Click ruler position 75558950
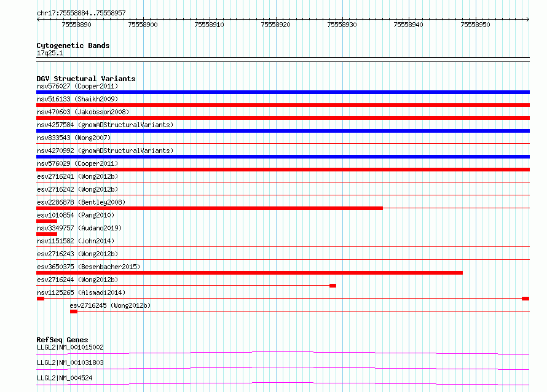Screen dimensions: 547x392 pos(475,25)
